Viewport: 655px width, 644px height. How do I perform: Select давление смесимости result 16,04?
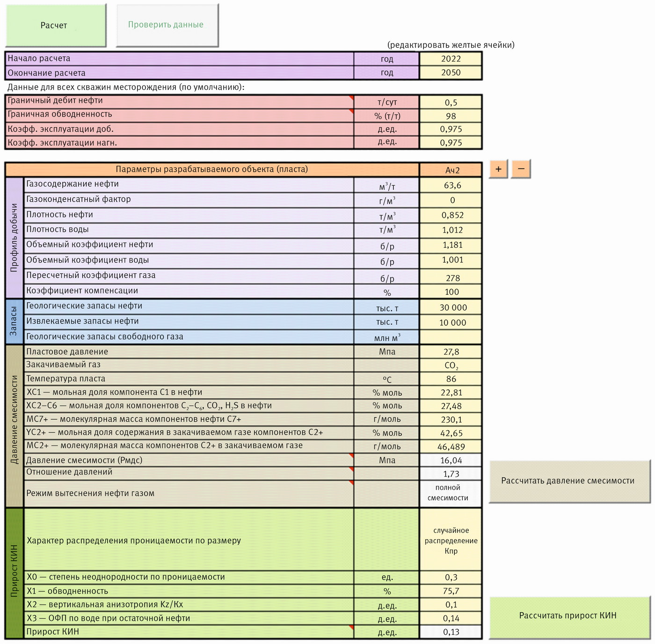451,461
